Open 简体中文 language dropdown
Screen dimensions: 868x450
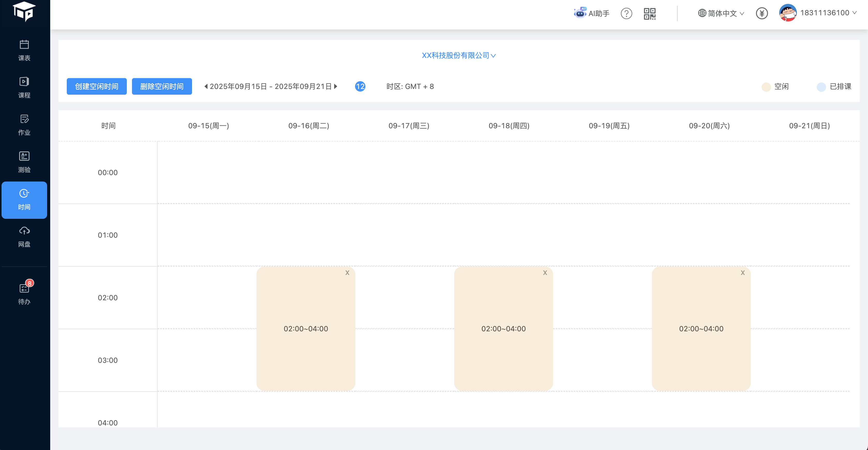[721, 13]
